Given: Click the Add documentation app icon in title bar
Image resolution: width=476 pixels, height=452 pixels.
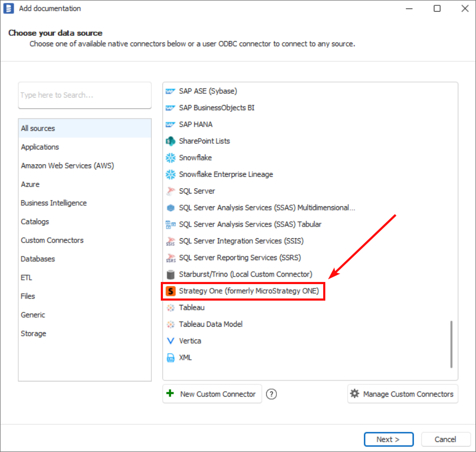Looking at the screenshot, I should pos(9,9).
